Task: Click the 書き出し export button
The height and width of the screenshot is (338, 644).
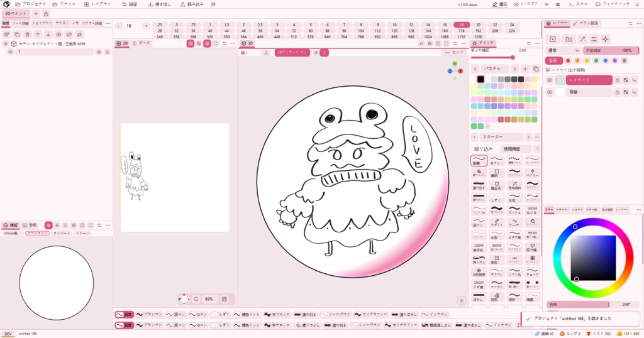Action: click(x=159, y=4)
